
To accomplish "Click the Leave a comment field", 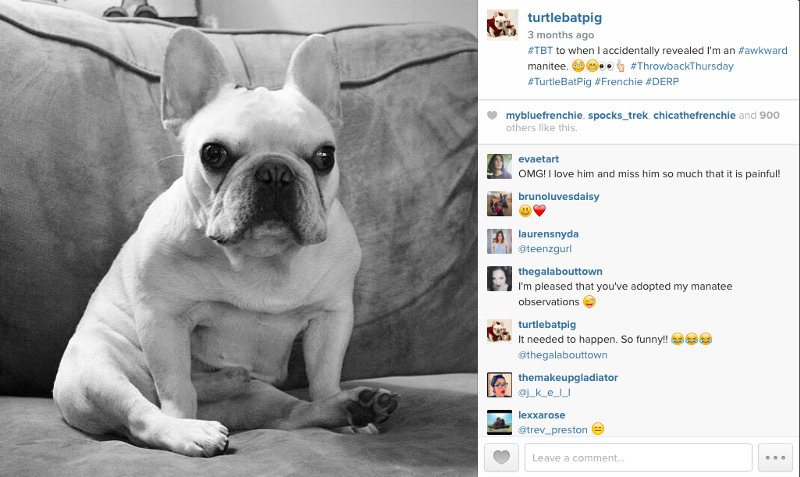I will pos(638,458).
